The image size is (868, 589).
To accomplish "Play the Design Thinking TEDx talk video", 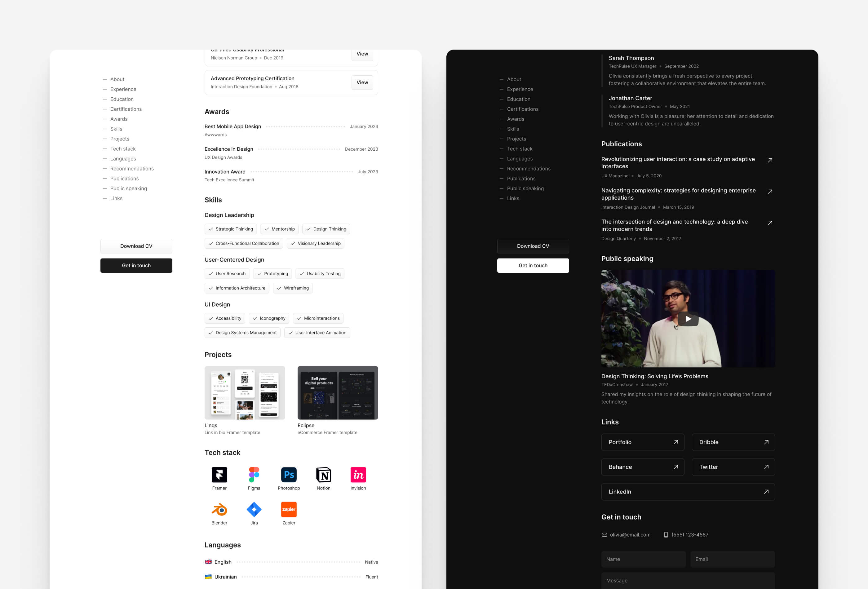I will pyautogui.click(x=688, y=318).
